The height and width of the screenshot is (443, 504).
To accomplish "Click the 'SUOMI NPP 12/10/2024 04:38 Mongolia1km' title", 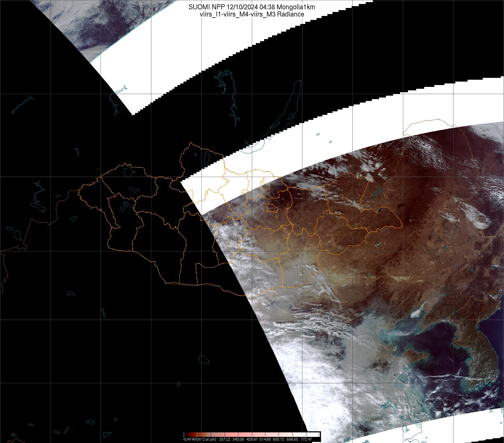I will pos(252,7).
